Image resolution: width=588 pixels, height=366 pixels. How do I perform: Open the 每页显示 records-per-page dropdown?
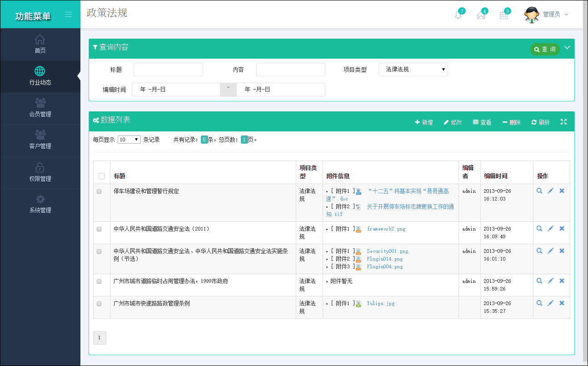[x=129, y=140]
